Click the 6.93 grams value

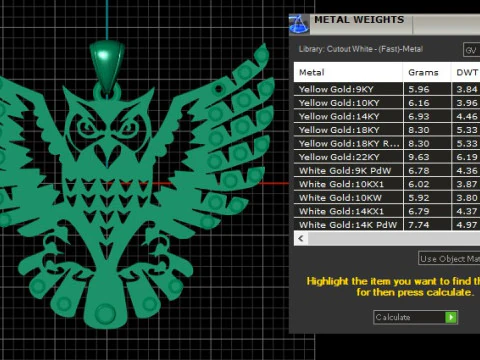419,116
